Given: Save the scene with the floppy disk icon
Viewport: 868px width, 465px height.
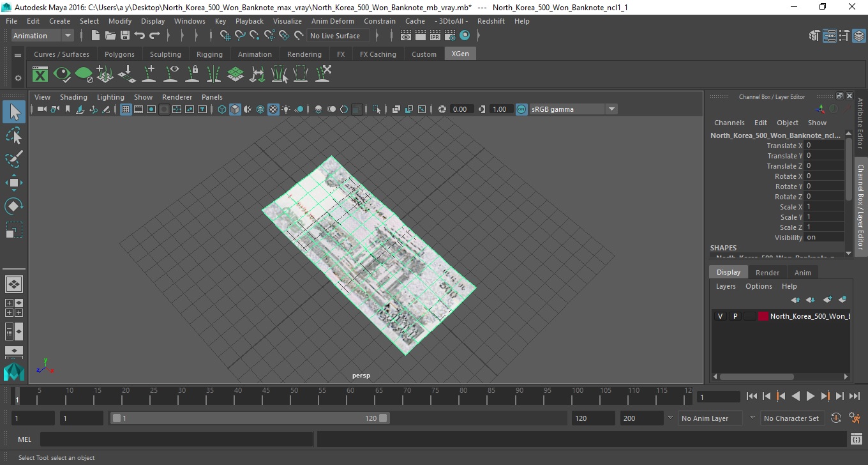Looking at the screenshot, I should point(125,36).
